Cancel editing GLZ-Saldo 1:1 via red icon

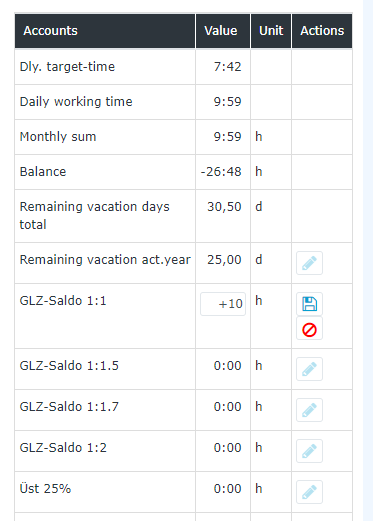point(309,330)
